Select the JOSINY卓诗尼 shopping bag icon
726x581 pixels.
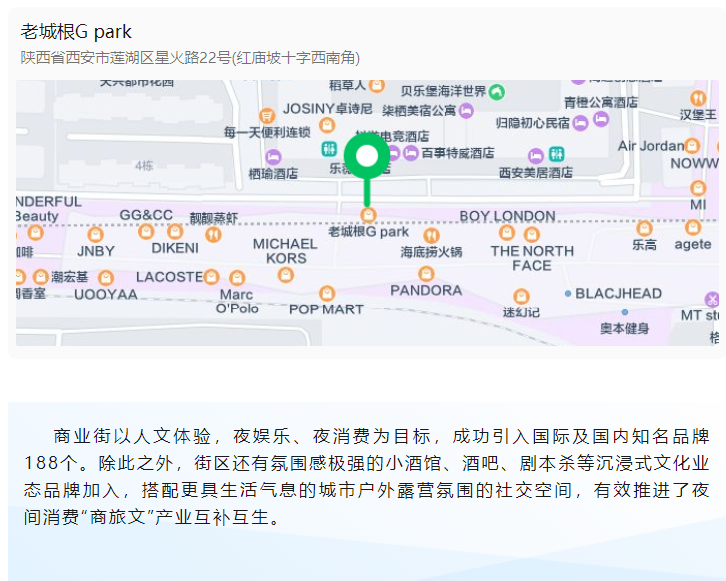pyautogui.click(x=327, y=125)
